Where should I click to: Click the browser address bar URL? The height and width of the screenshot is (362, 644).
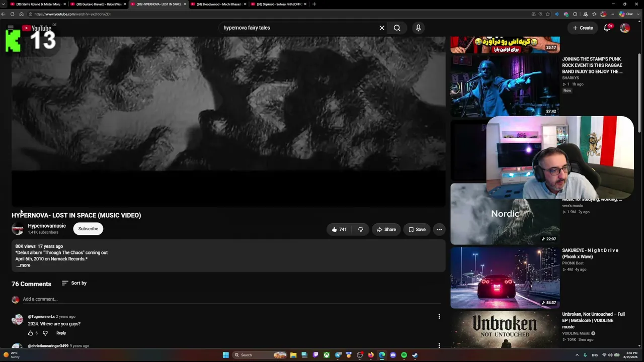(72, 14)
